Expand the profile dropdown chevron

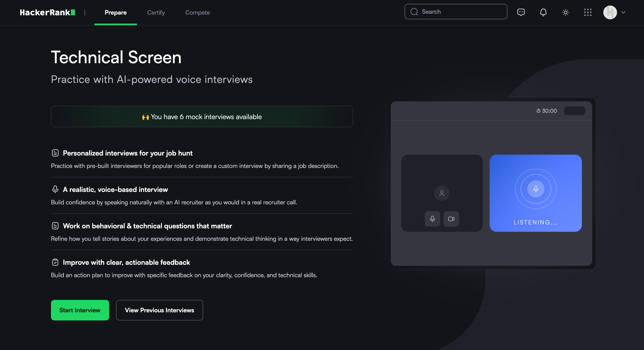623,12
